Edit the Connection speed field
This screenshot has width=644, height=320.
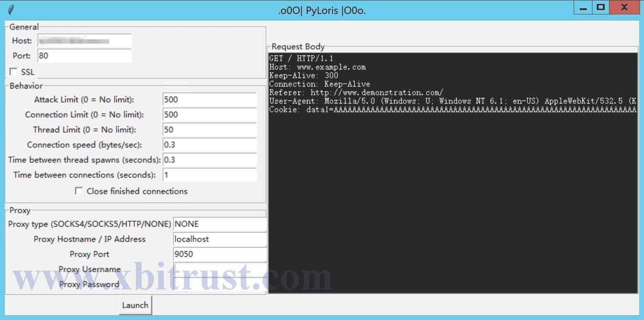tap(209, 145)
